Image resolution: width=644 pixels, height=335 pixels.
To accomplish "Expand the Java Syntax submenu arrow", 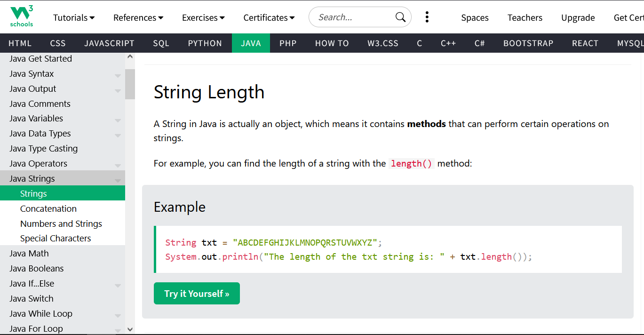I will pyautogui.click(x=118, y=75).
